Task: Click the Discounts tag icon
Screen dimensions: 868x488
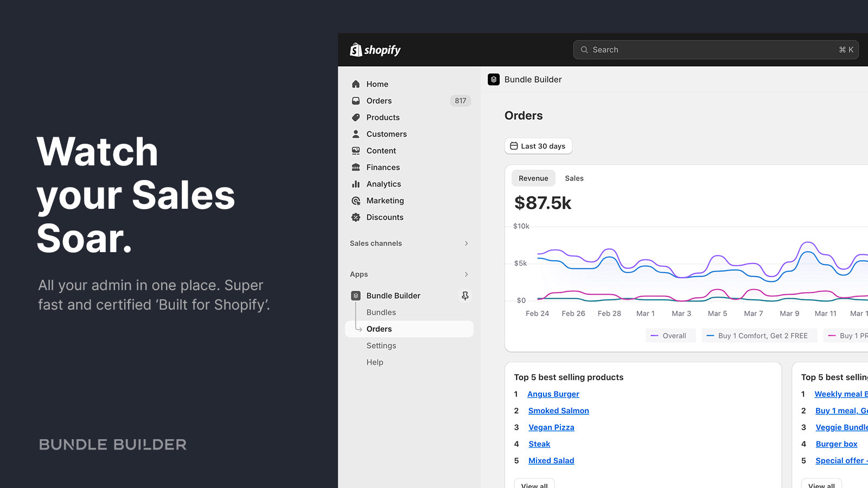Action: coord(356,217)
